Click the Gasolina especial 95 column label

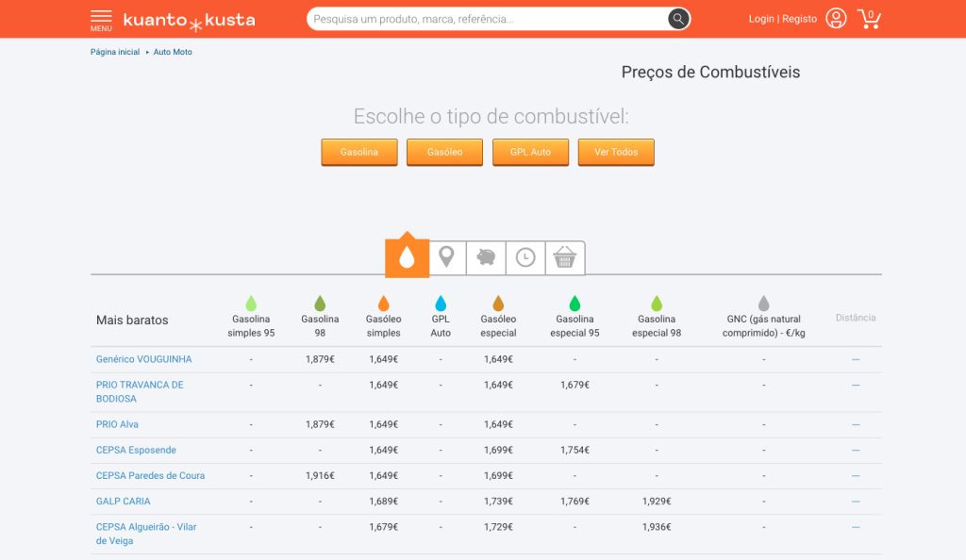[575, 326]
